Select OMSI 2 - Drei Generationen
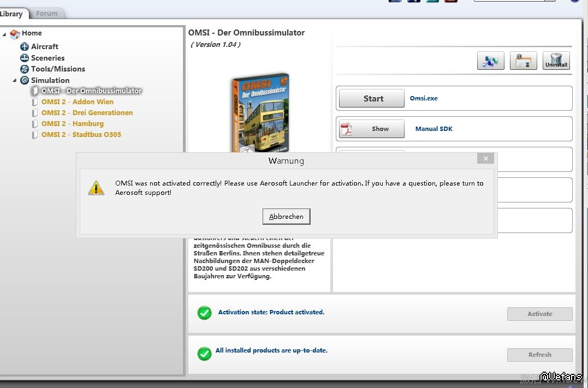The width and height of the screenshot is (588, 388). pyautogui.click(x=87, y=113)
